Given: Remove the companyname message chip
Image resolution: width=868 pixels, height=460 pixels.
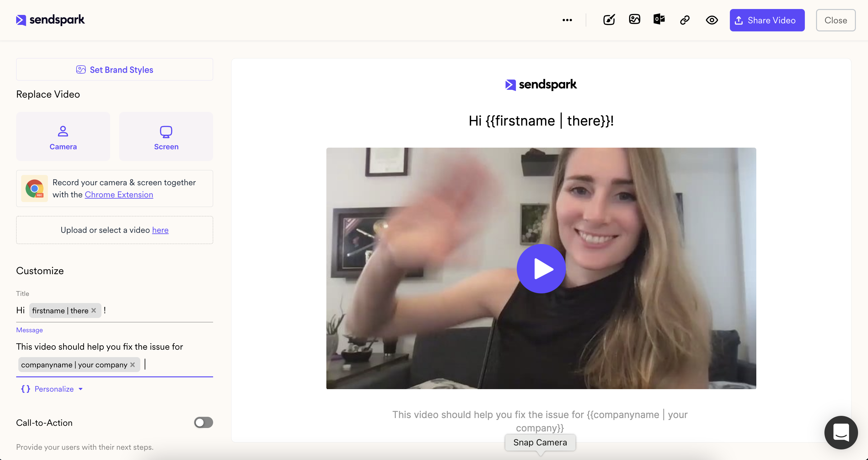Looking at the screenshot, I should pos(132,364).
